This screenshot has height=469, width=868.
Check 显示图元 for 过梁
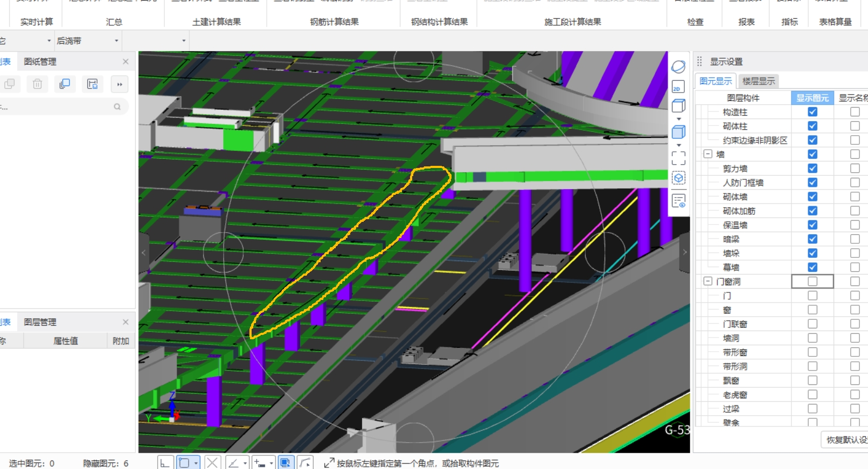(813, 409)
